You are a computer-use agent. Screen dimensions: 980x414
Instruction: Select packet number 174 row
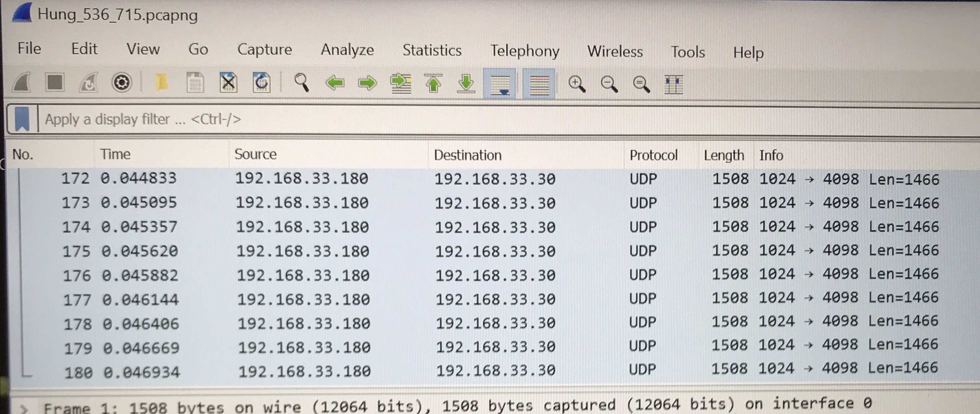coord(495,227)
